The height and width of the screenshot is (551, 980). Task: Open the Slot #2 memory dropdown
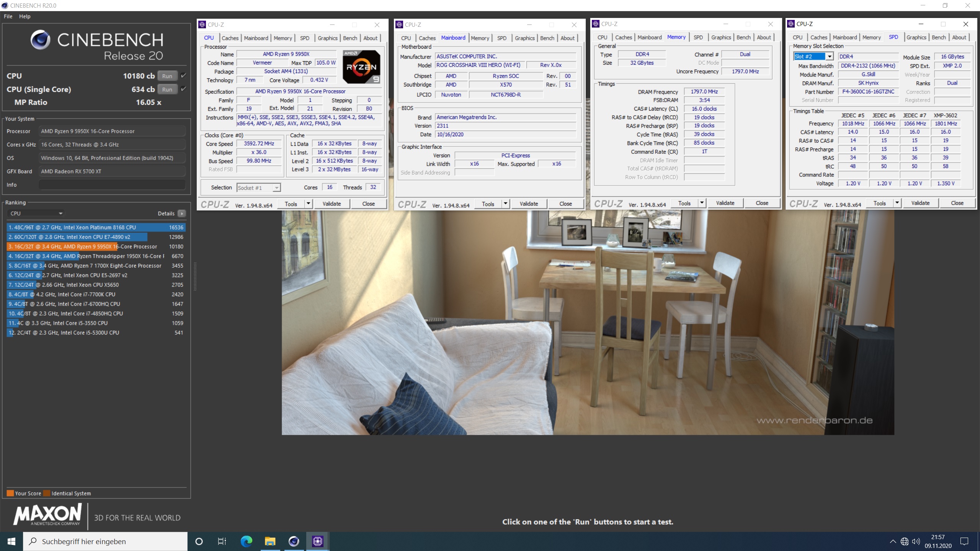[x=829, y=57]
